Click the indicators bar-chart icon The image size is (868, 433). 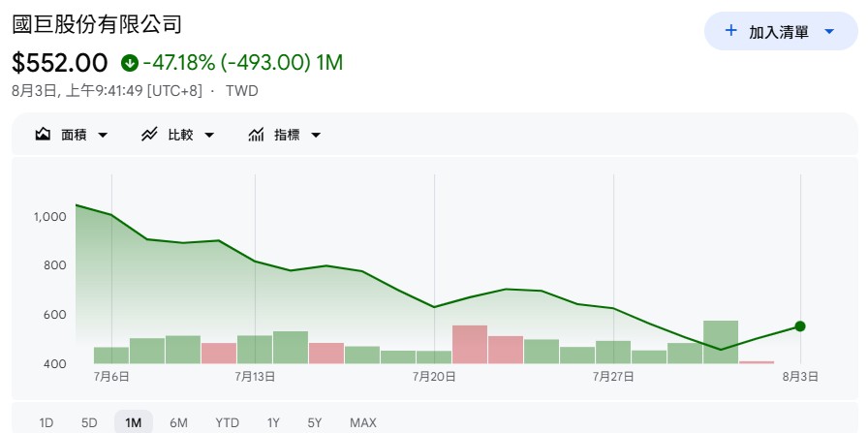256,135
